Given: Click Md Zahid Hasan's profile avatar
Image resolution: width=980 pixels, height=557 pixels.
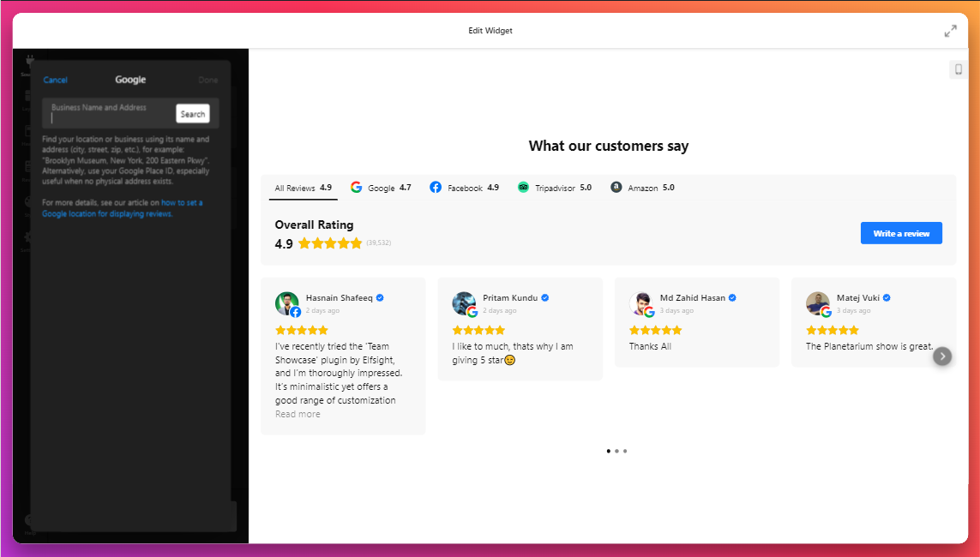Looking at the screenshot, I should (x=640, y=303).
